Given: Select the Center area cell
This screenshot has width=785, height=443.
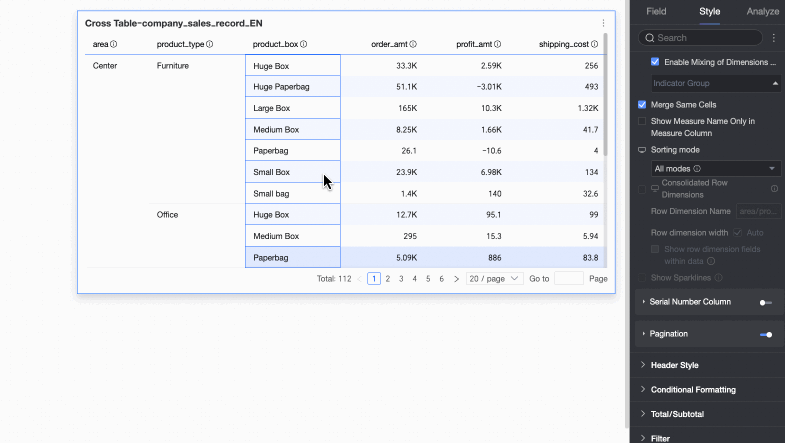Looking at the screenshot, I should (105, 66).
